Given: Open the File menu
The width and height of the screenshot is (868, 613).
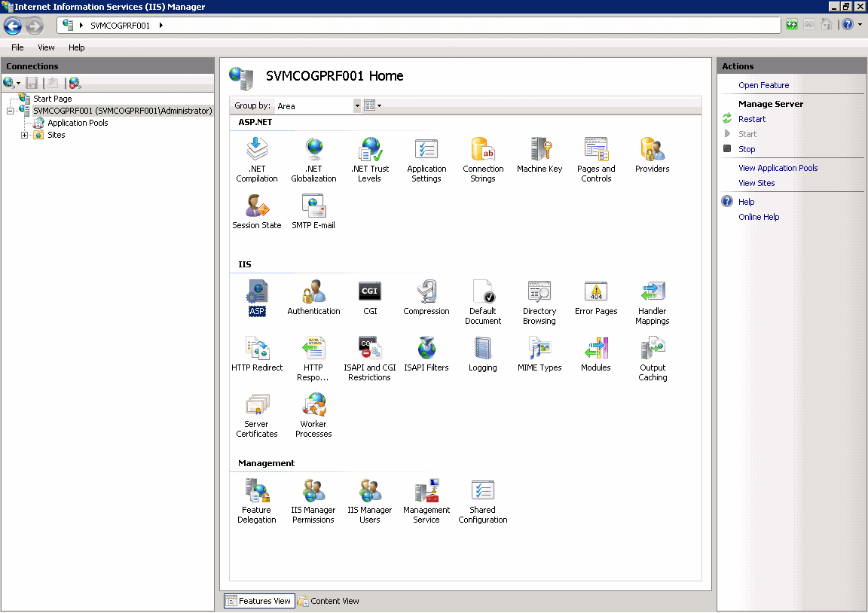Looking at the screenshot, I should coord(17,47).
